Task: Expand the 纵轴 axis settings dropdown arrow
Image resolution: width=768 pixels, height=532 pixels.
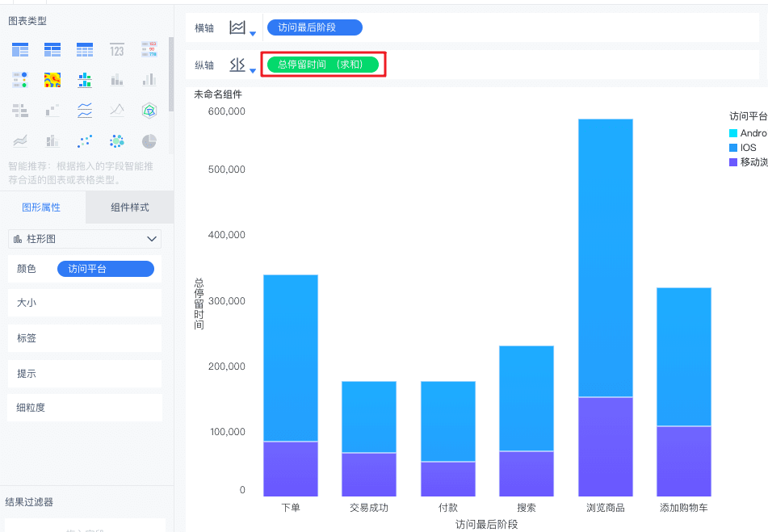Action: pos(253,70)
